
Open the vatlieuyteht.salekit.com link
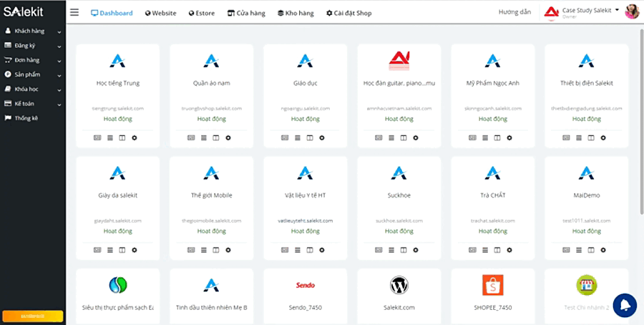pos(305,220)
